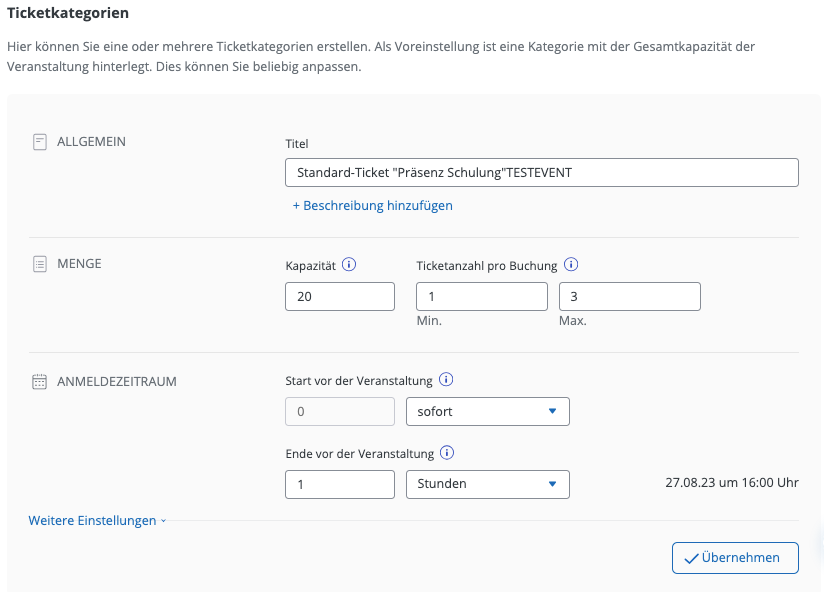Open the 'Stunden' time unit dropdown
This screenshot has width=824, height=592.
click(x=487, y=484)
